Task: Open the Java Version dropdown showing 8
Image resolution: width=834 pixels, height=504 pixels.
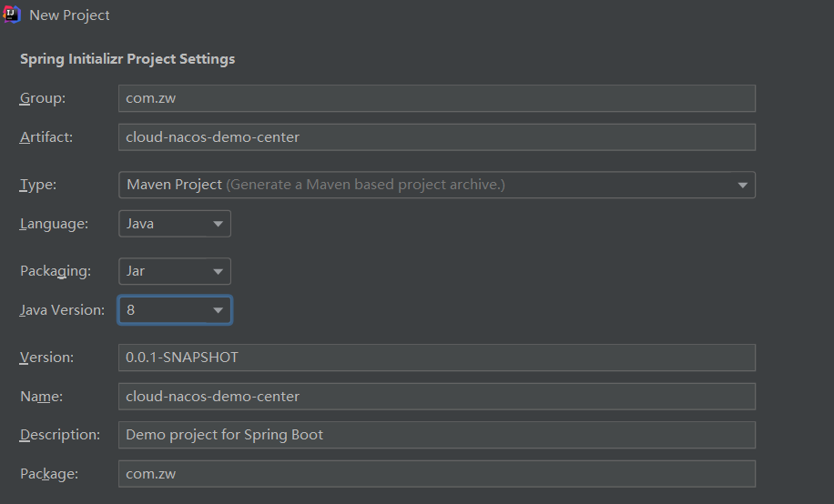Action: (x=175, y=310)
